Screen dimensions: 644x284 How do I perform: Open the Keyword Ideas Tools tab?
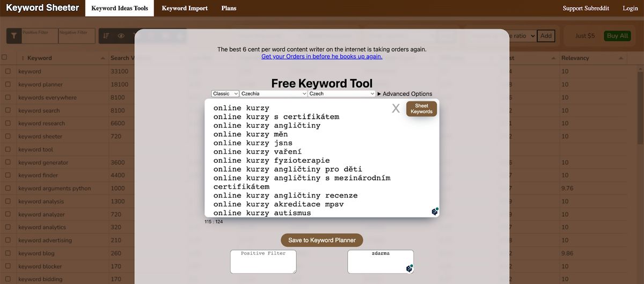120,8
